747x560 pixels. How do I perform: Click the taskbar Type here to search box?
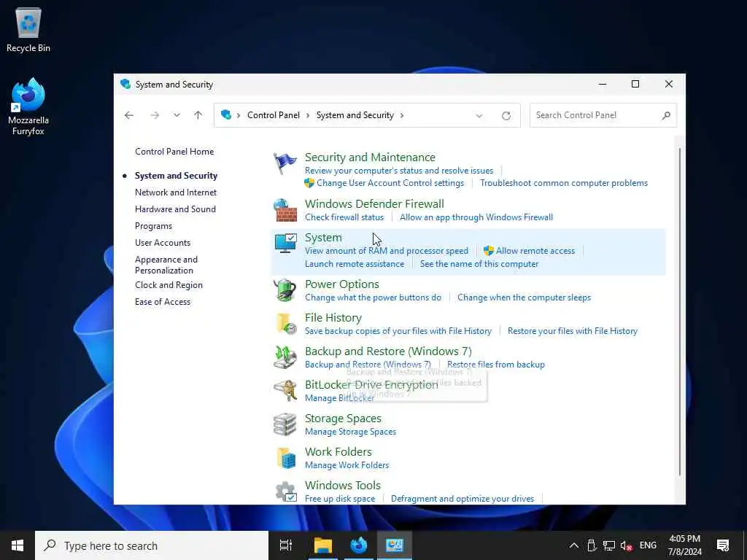(x=152, y=545)
